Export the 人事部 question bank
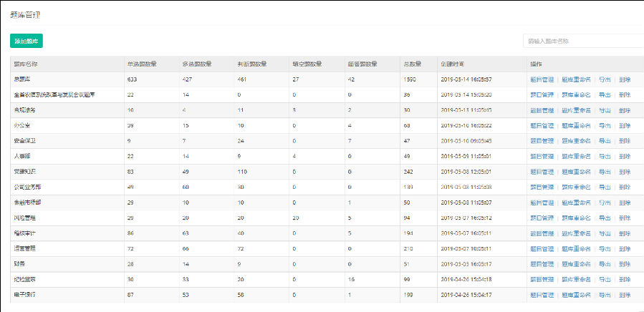The height and width of the screenshot is (312, 644). pyautogui.click(x=605, y=157)
